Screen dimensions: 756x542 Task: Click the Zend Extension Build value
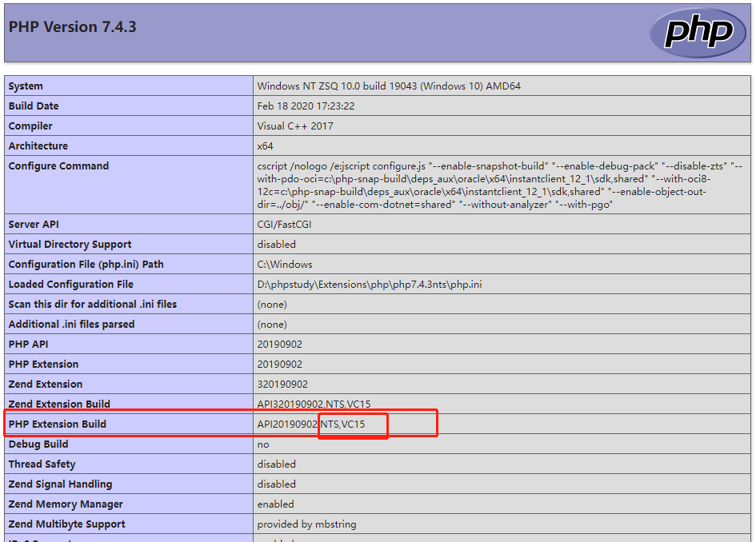314,405
